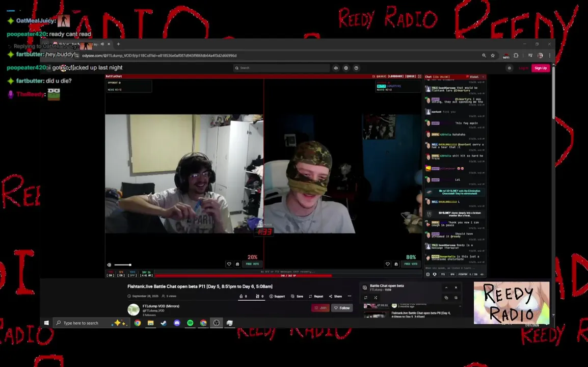
Task: Adjust the video volume slider
Action: 123,265
